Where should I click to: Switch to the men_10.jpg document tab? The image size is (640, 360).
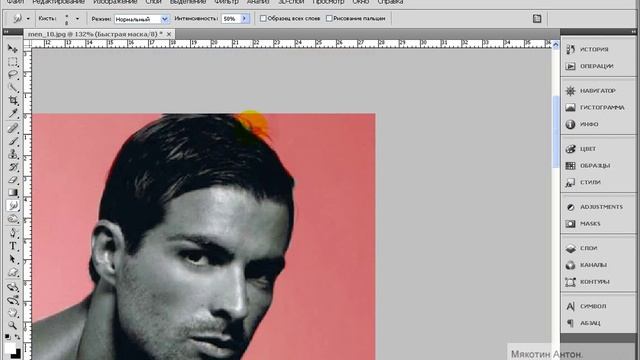(x=95, y=34)
